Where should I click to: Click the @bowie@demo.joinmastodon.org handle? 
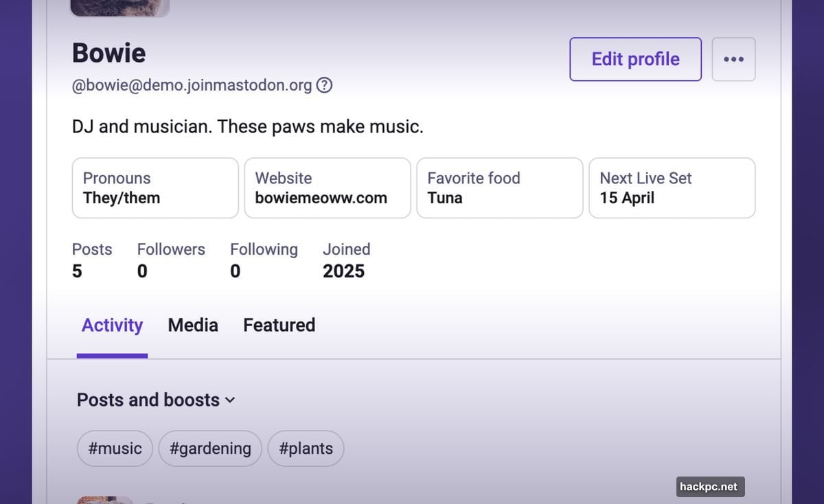(192, 86)
